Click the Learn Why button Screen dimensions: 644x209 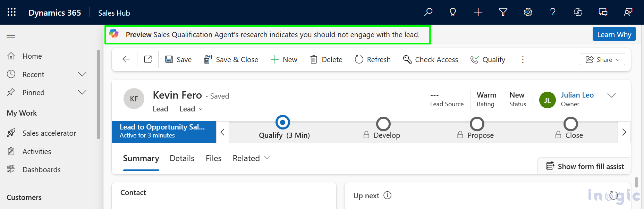614,34
